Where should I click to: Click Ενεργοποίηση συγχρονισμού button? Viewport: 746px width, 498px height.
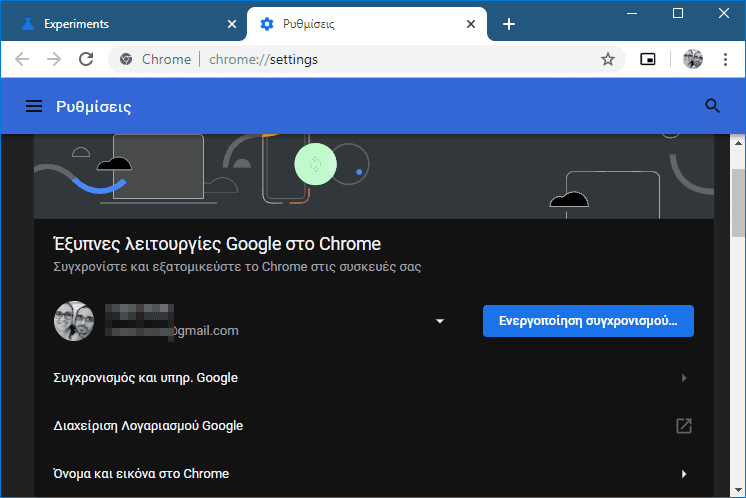click(588, 321)
